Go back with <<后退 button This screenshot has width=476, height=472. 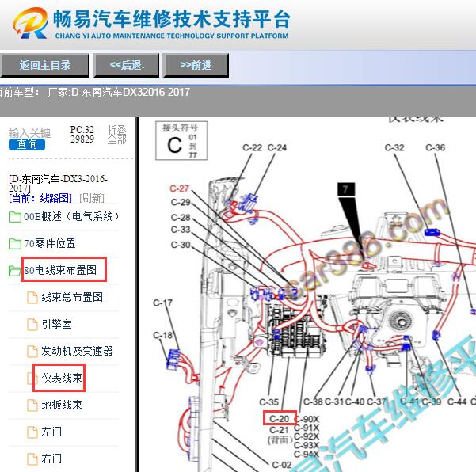coord(126,65)
